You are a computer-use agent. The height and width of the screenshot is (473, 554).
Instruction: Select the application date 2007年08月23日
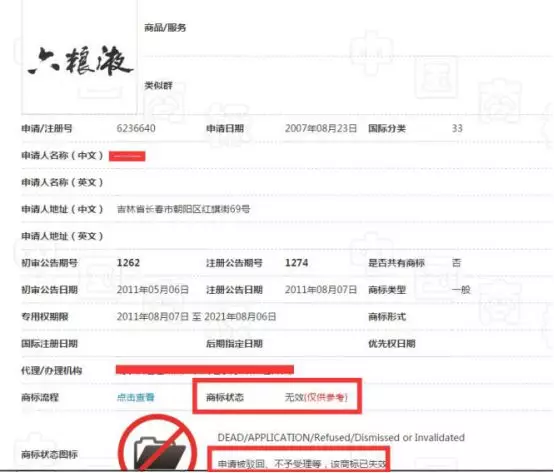(x=321, y=128)
